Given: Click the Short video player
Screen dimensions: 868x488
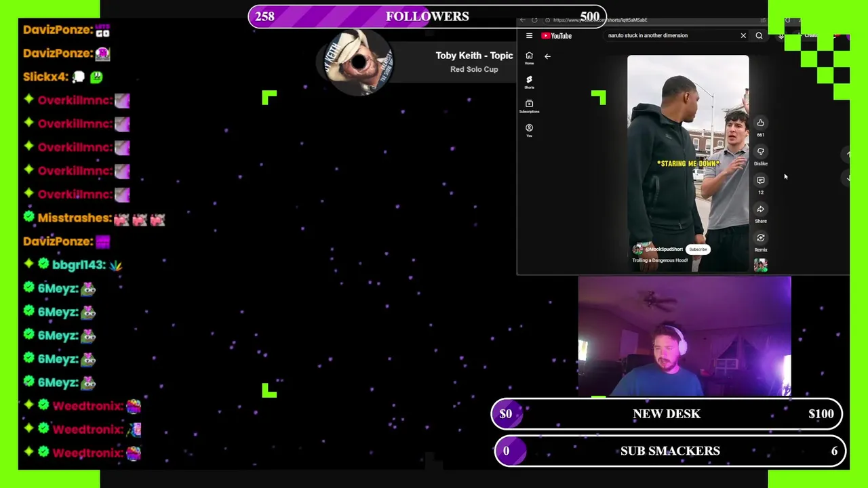Looking at the screenshot, I should (688, 163).
